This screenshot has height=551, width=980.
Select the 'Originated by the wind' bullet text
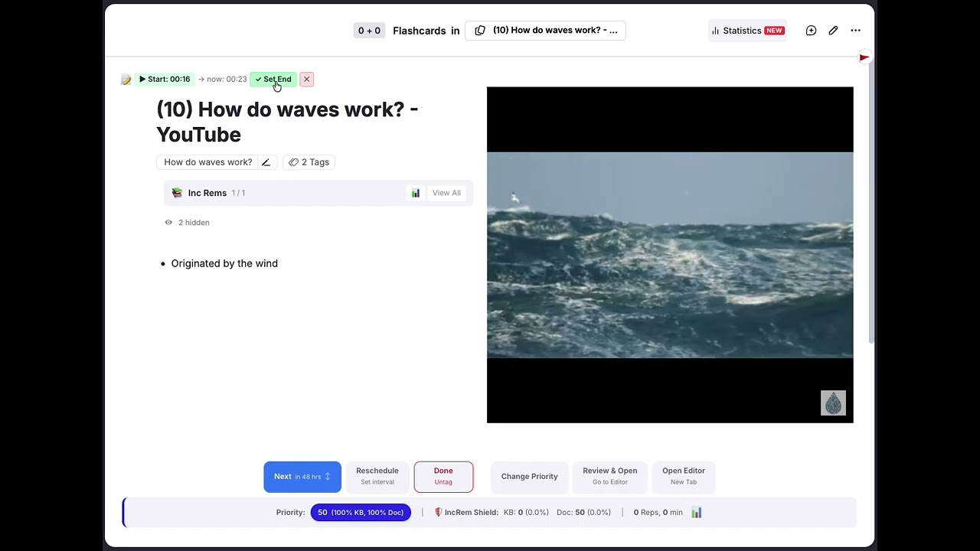click(224, 263)
